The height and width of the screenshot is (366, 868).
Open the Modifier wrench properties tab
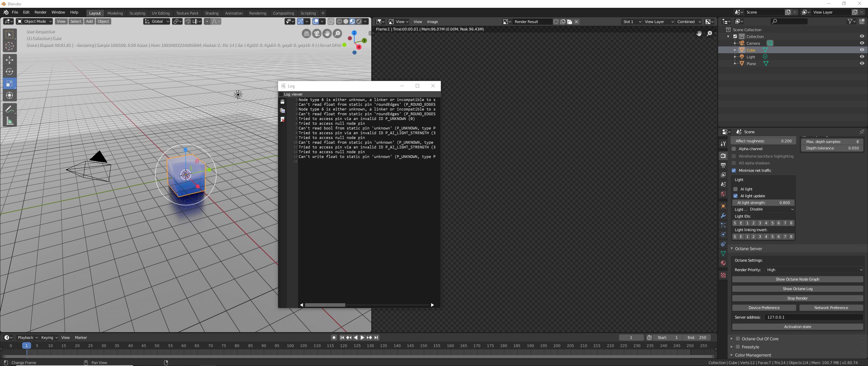tap(723, 216)
